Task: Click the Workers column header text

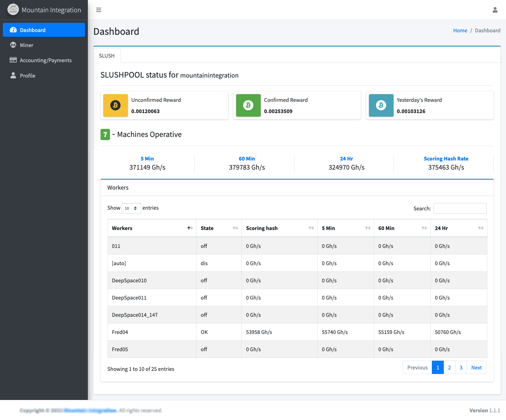Action: 122,228
